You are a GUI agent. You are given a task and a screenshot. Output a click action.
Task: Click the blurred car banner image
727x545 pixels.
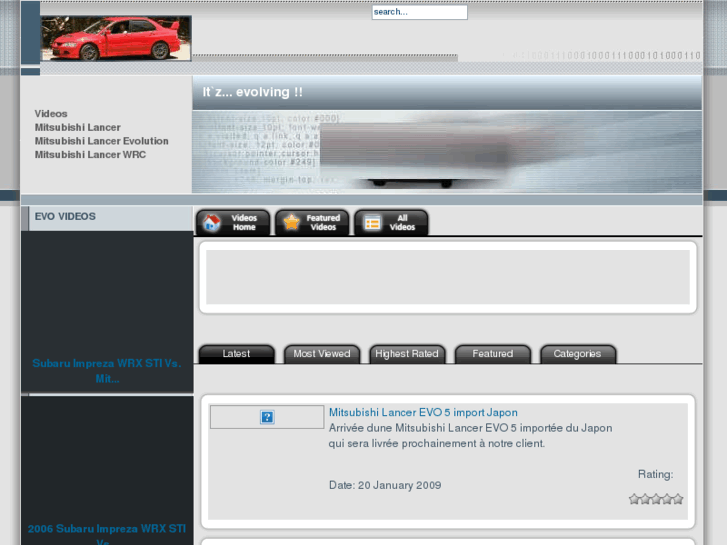point(447,152)
